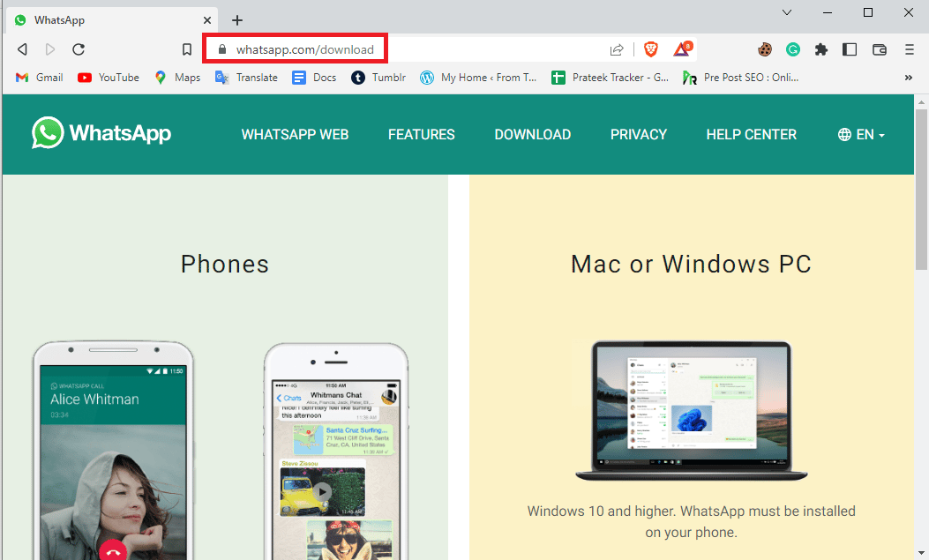
Task: Click the WhatsApp logo in the header
Action: point(101,134)
